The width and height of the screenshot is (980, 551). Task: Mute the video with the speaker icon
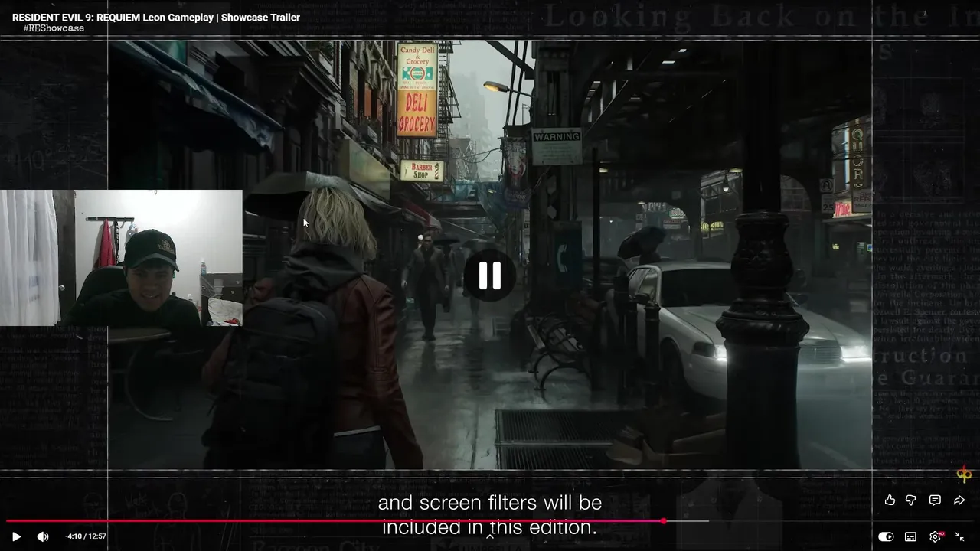tap(43, 536)
